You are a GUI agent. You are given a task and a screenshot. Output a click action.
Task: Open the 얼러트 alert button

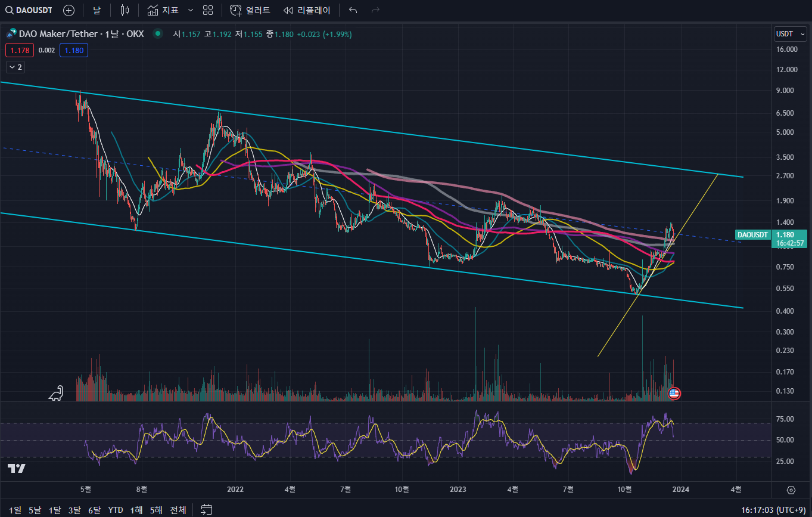pos(250,10)
